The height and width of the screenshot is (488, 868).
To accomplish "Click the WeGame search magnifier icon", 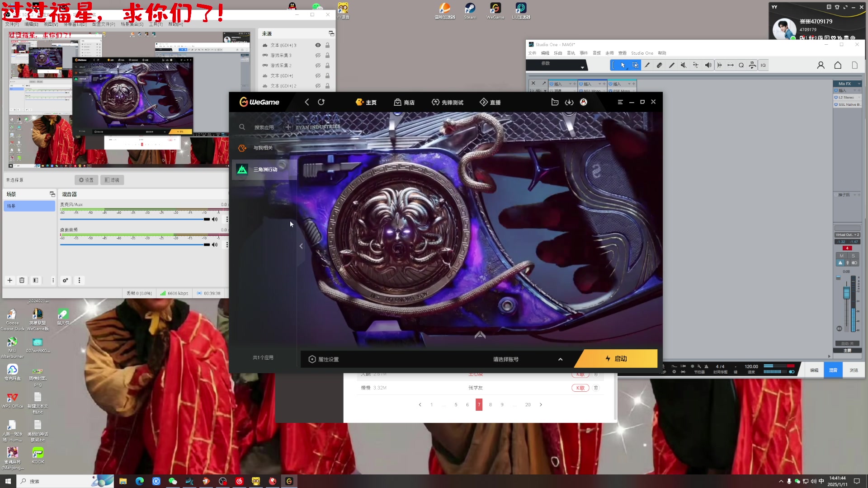I will coord(242,127).
